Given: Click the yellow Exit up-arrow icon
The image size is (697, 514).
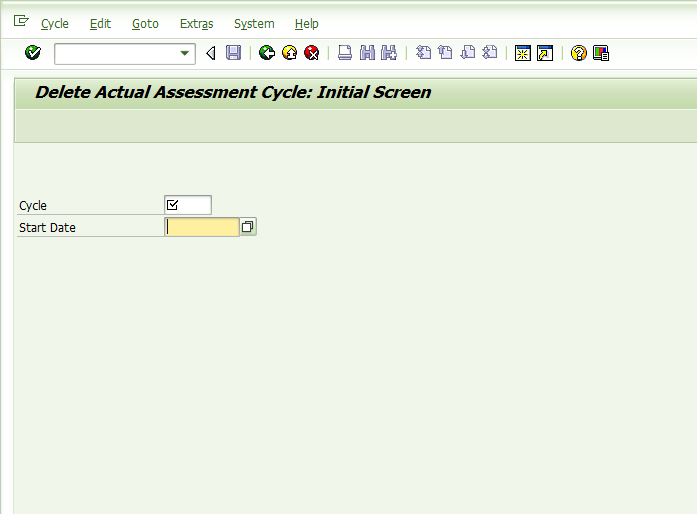Looking at the screenshot, I should click(x=289, y=53).
